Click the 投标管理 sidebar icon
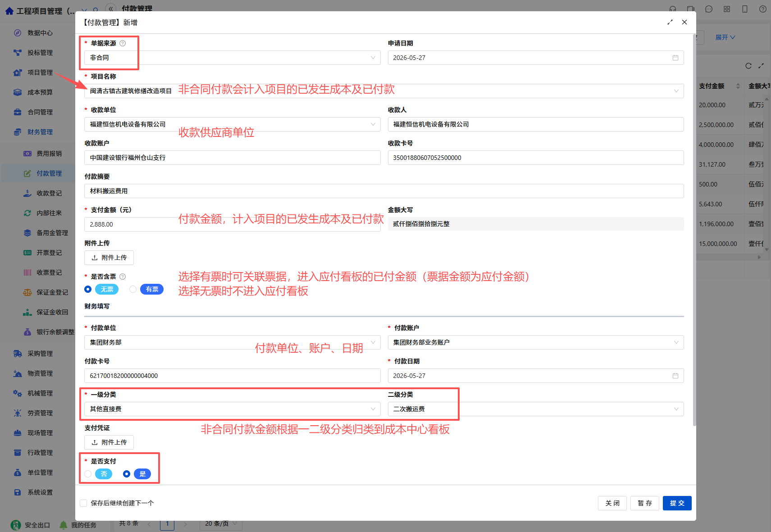 (x=18, y=53)
